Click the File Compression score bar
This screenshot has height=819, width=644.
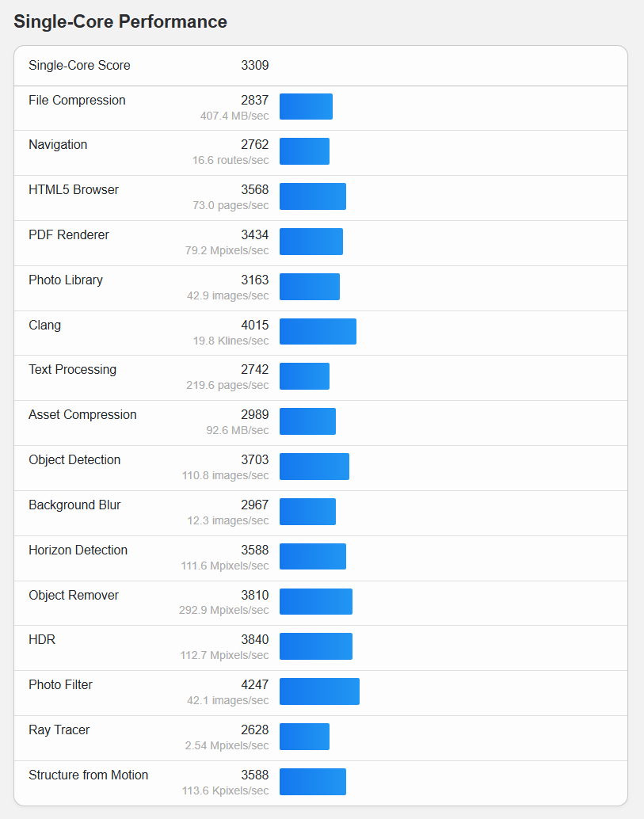(x=306, y=107)
